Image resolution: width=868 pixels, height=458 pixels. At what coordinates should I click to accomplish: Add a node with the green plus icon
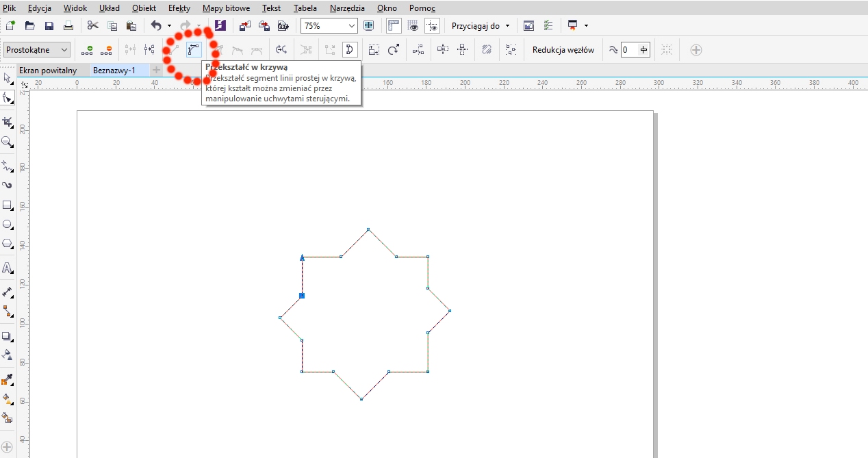click(87, 50)
